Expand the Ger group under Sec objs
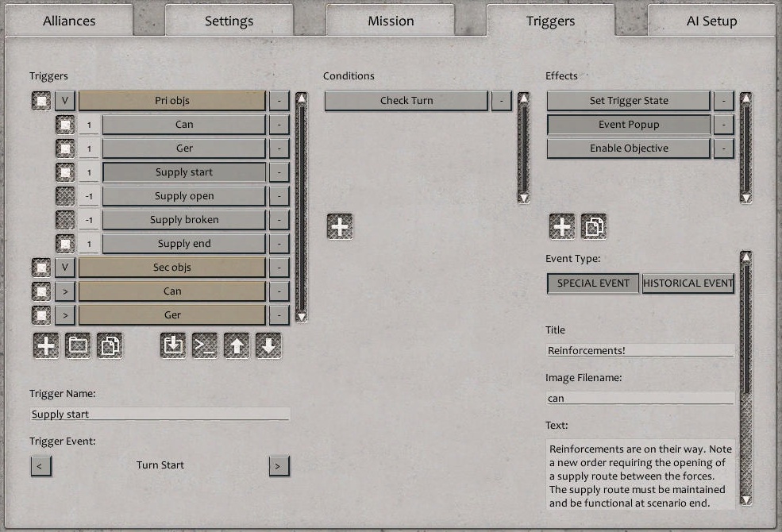Screen dimensions: 782x532 tap(64, 314)
